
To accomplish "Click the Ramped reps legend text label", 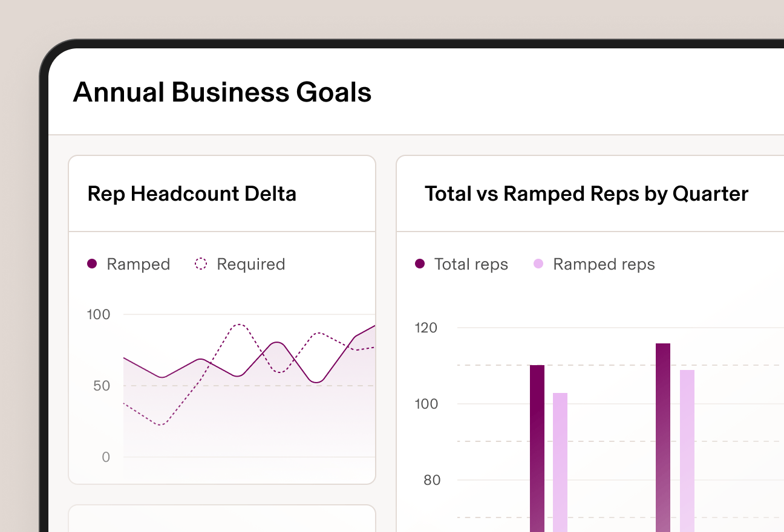I will pyautogui.click(x=603, y=264).
